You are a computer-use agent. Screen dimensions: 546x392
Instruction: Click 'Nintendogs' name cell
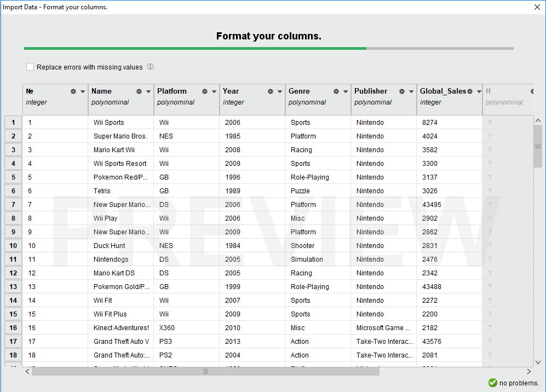121,260
